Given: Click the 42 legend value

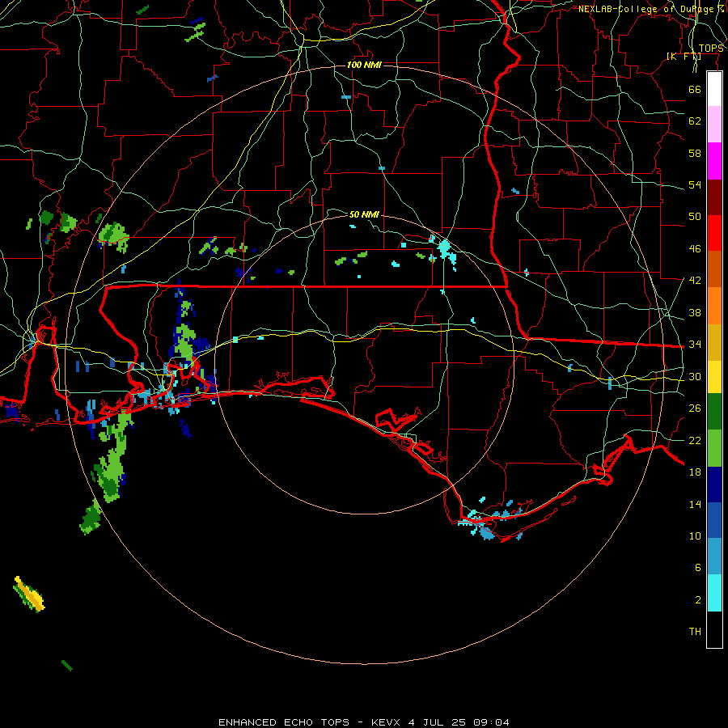Looking at the screenshot, I should [x=695, y=280].
